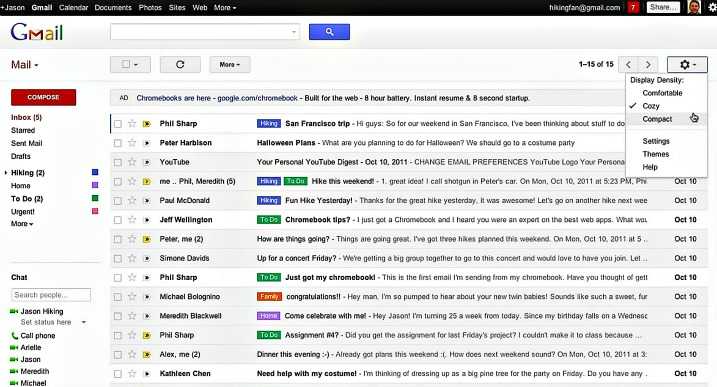Toggle importance marker on Peter, me (2) email
717x387 pixels.
(x=147, y=239)
